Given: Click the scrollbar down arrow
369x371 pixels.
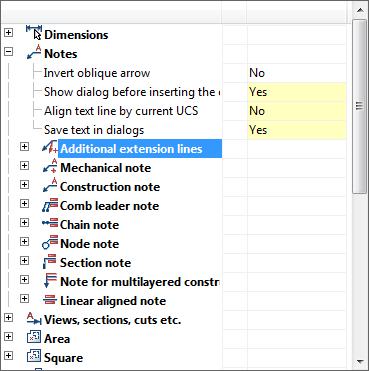Looking at the screenshot, I should [x=360, y=361].
